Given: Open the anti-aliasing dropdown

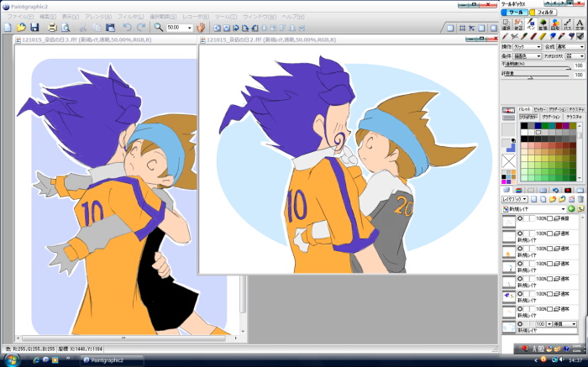Looking at the screenshot, I should (575, 56).
